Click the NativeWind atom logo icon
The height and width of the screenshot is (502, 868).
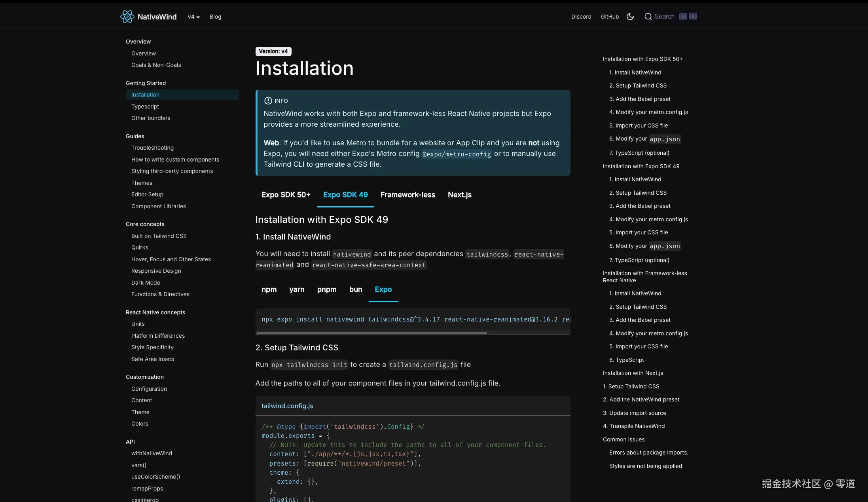127,17
